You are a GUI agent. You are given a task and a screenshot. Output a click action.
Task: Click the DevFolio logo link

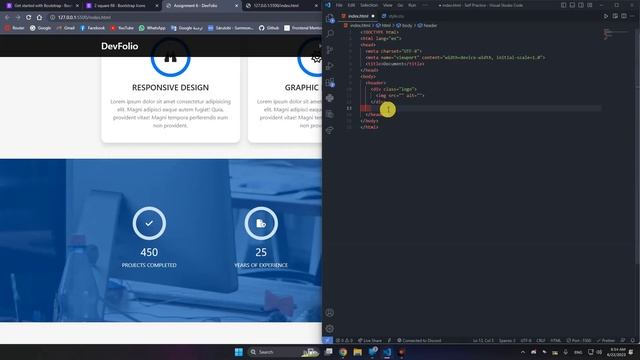[120, 46]
